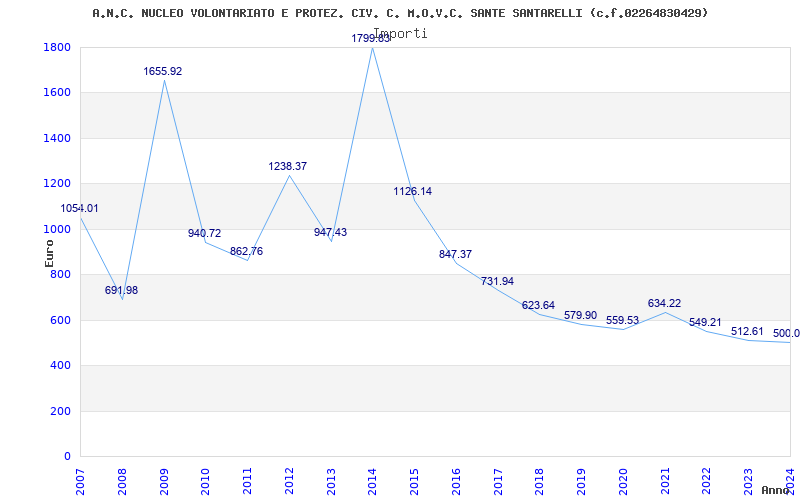The width and height of the screenshot is (800, 500).
Task: Click the 1400 y-axis tick label
Action: coord(57,138)
